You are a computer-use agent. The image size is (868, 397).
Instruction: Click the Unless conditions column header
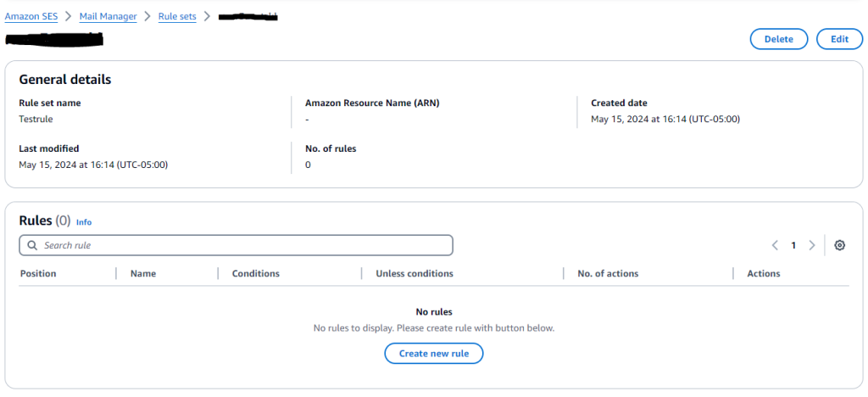(x=415, y=273)
